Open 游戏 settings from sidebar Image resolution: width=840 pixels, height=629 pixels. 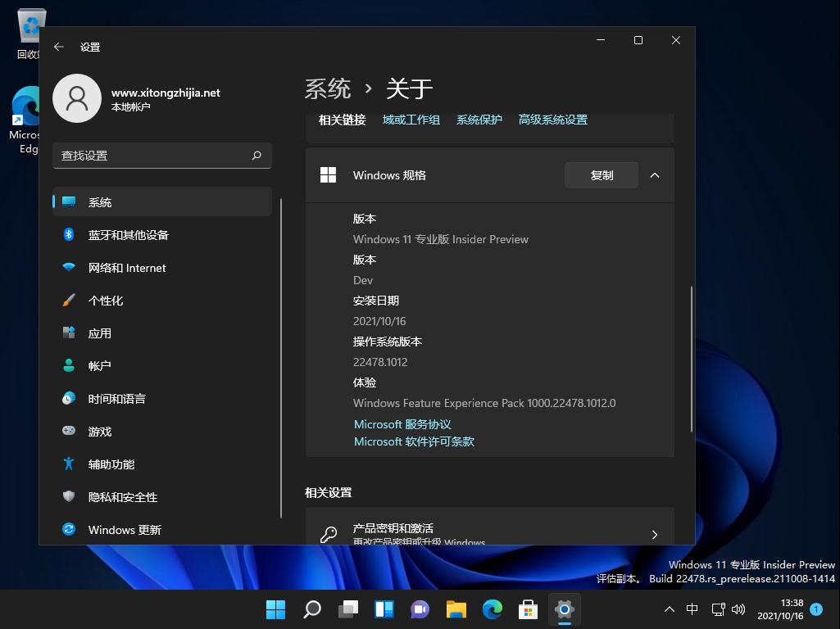point(100,432)
